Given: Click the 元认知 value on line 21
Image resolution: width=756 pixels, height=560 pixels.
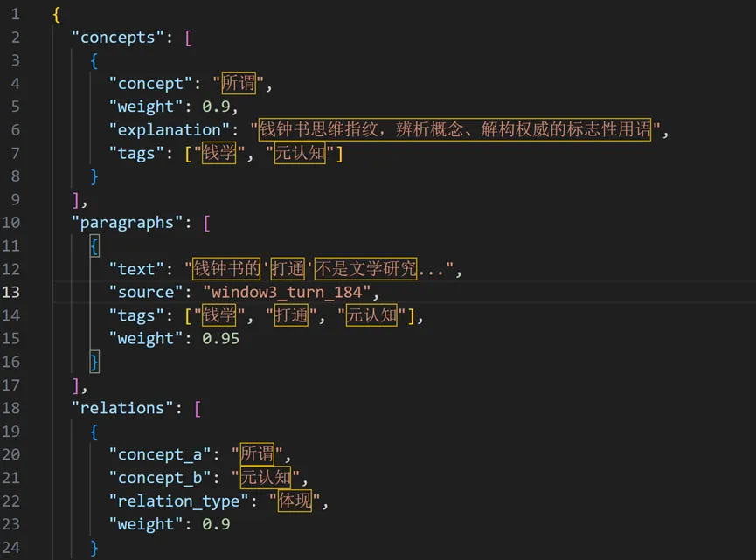Looking at the screenshot, I should coord(265,477).
